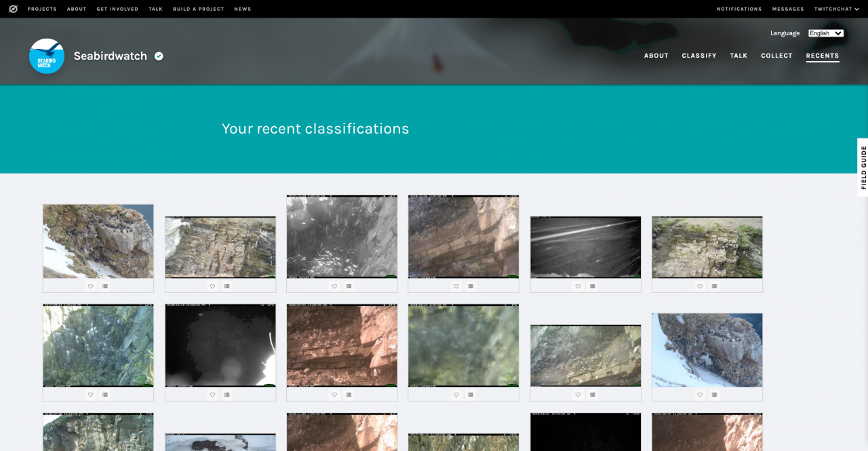Click the Zooniverse logo icon

[14, 9]
